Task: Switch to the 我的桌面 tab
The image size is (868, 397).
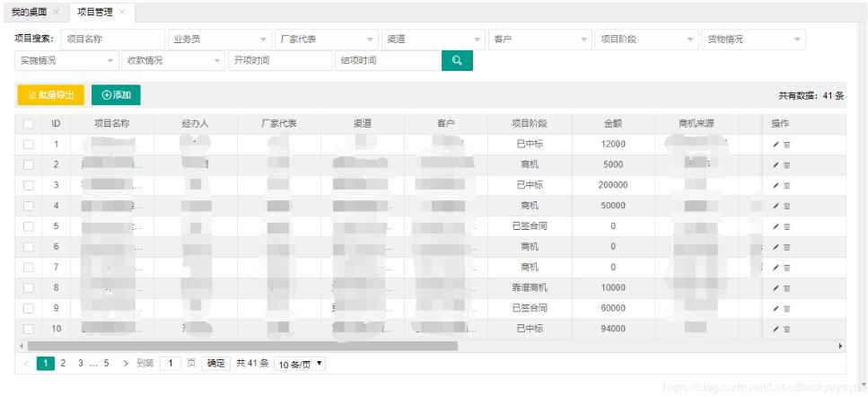Action: [30, 12]
